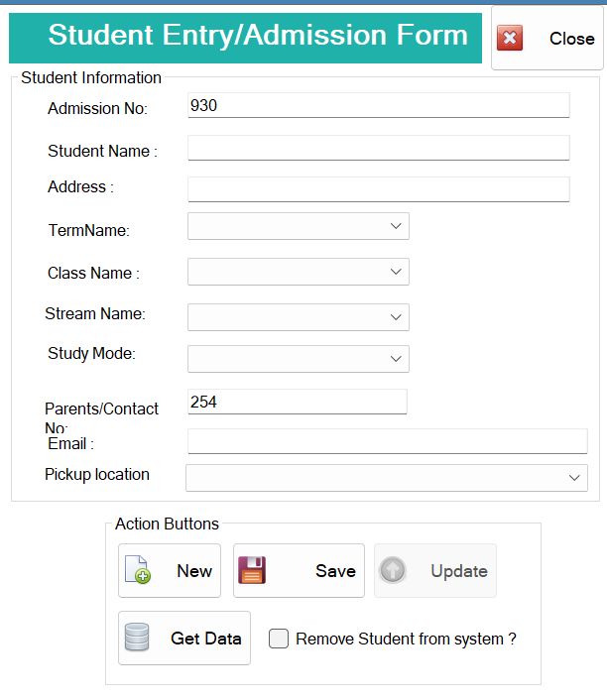Focus the Parents/Contact No field
The width and height of the screenshot is (607, 700).
click(297, 402)
